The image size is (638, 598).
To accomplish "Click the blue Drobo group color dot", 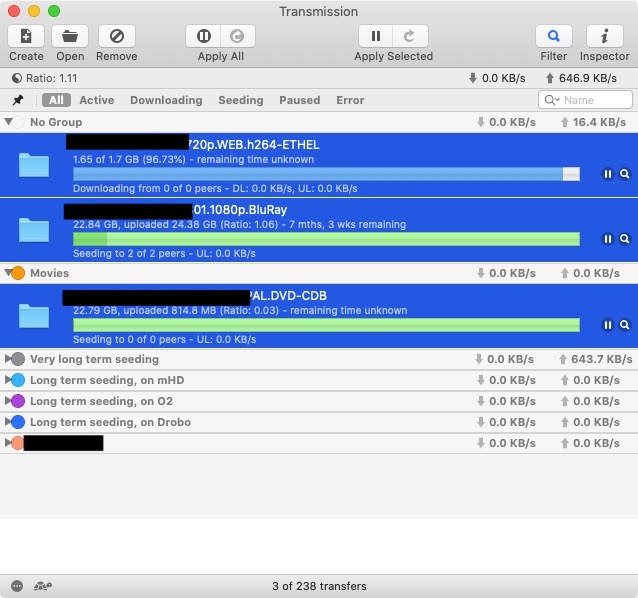I will [x=18, y=422].
